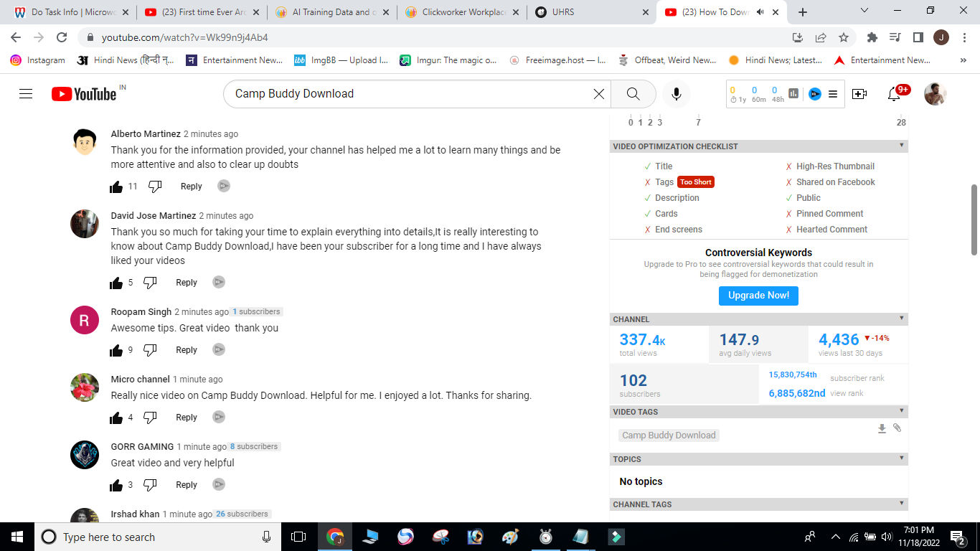Viewport: 980px width, 551px height.
Task: Open the Chrome three-dot menu
Action: pyautogui.click(x=963, y=37)
